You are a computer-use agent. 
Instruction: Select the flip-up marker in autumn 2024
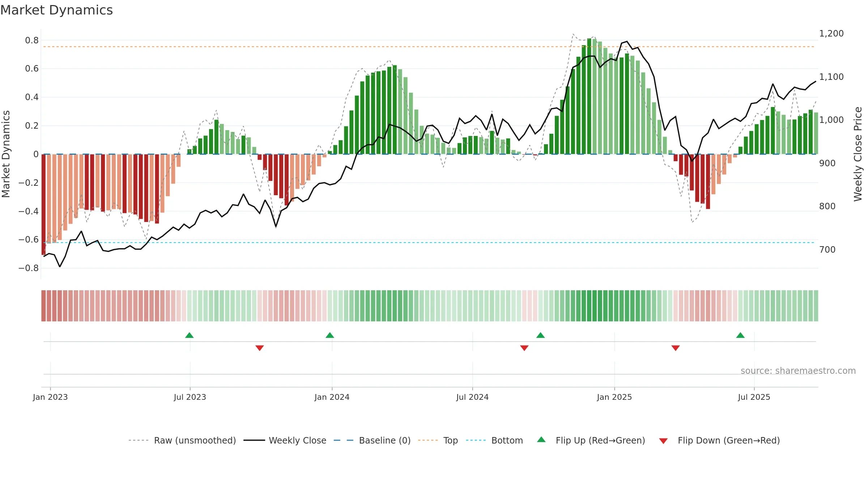(541, 335)
